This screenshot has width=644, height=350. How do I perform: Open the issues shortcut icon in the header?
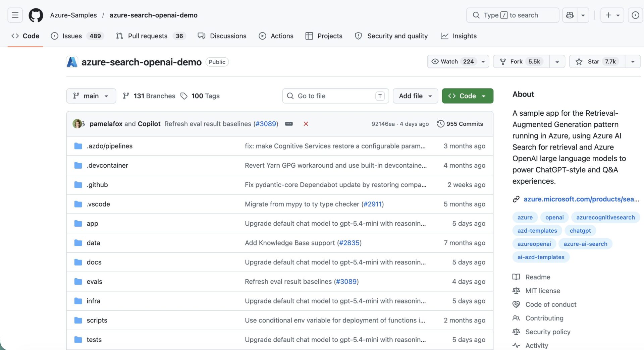[x=635, y=15]
